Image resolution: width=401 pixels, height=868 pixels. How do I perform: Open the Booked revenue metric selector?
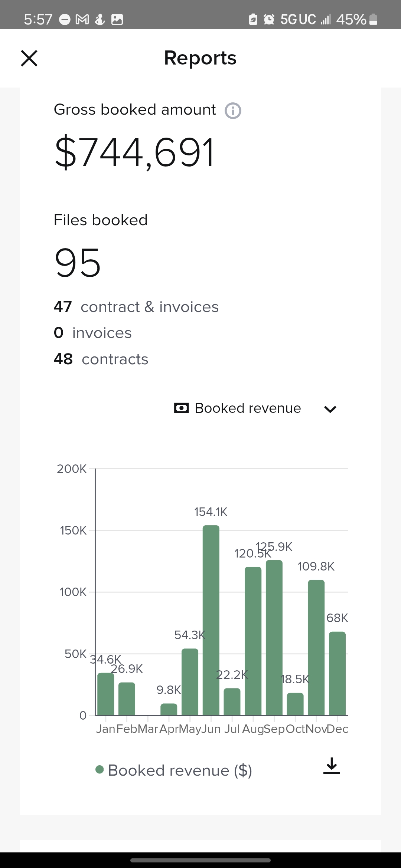click(x=248, y=408)
